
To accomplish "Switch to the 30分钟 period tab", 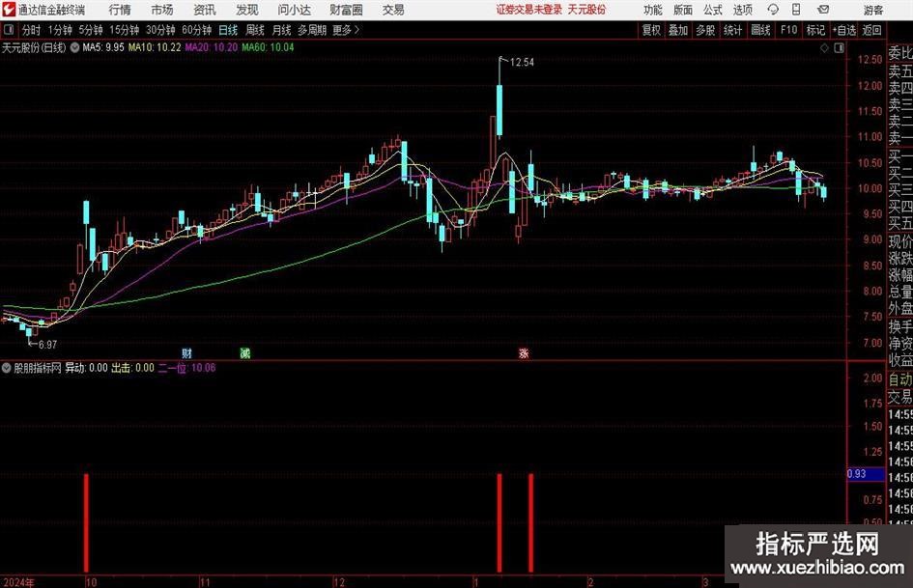I will (160, 30).
